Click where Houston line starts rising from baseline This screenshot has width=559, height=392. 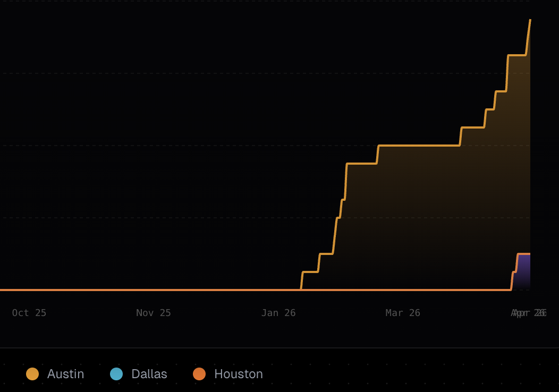(512, 288)
